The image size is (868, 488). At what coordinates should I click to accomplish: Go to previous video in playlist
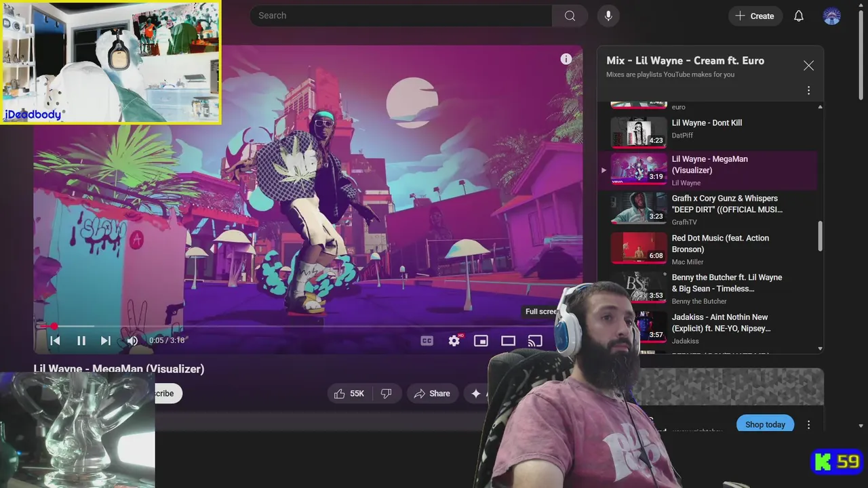point(56,341)
